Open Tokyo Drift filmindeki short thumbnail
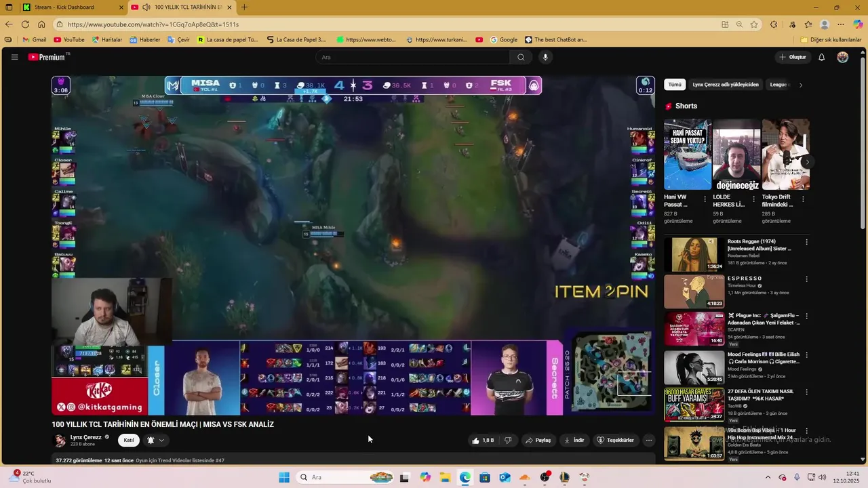The image size is (868, 488). pos(785,155)
